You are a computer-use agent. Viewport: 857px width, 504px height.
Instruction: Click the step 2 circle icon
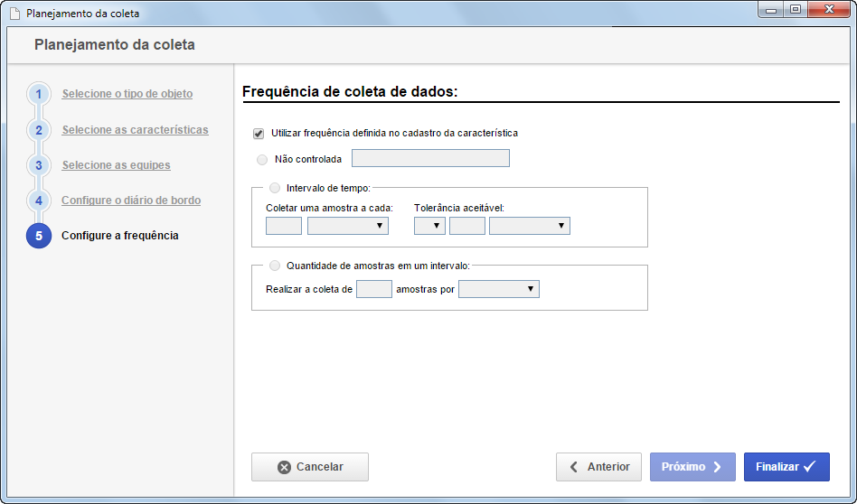[38, 130]
